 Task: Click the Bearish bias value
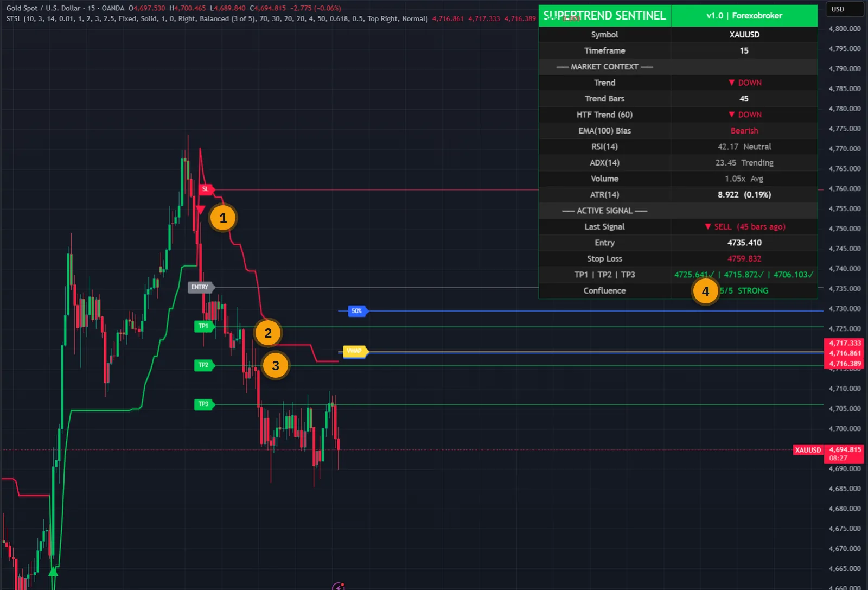[744, 131]
